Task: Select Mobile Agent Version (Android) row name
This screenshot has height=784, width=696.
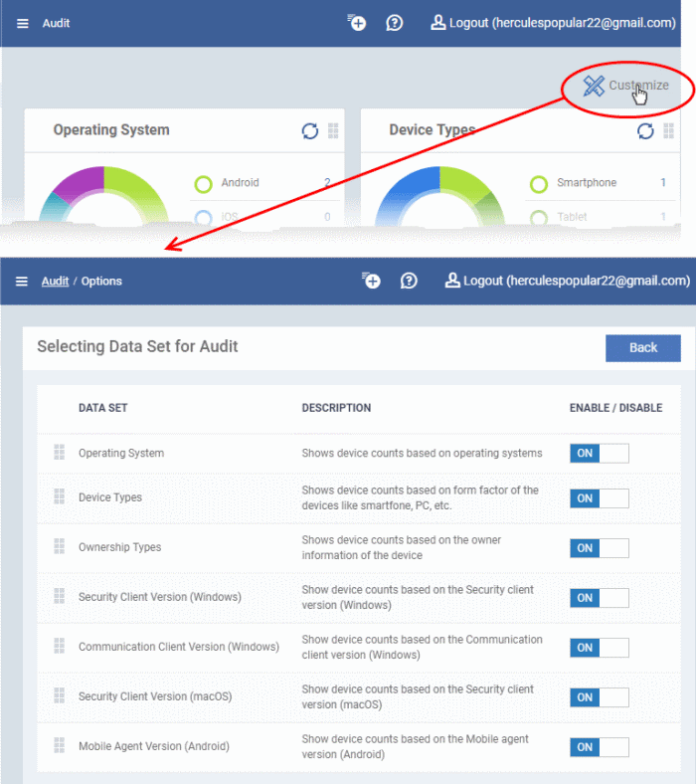Action: pos(154,746)
